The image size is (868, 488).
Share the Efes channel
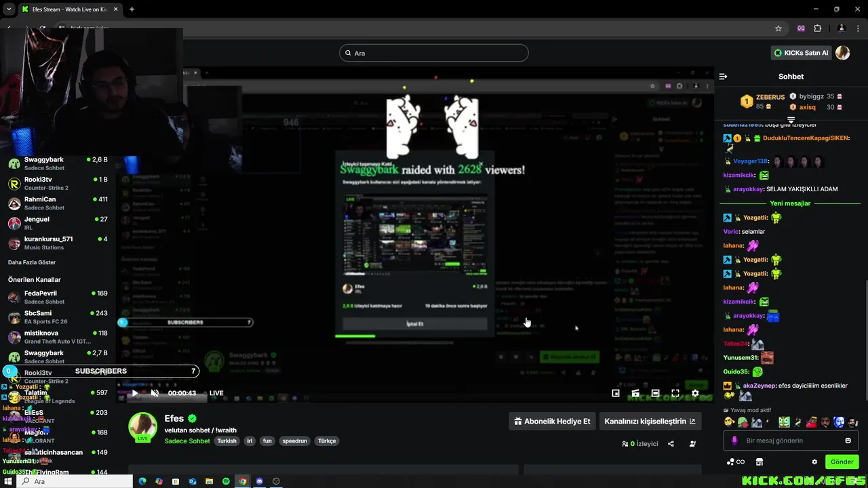[x=671, y=444]
